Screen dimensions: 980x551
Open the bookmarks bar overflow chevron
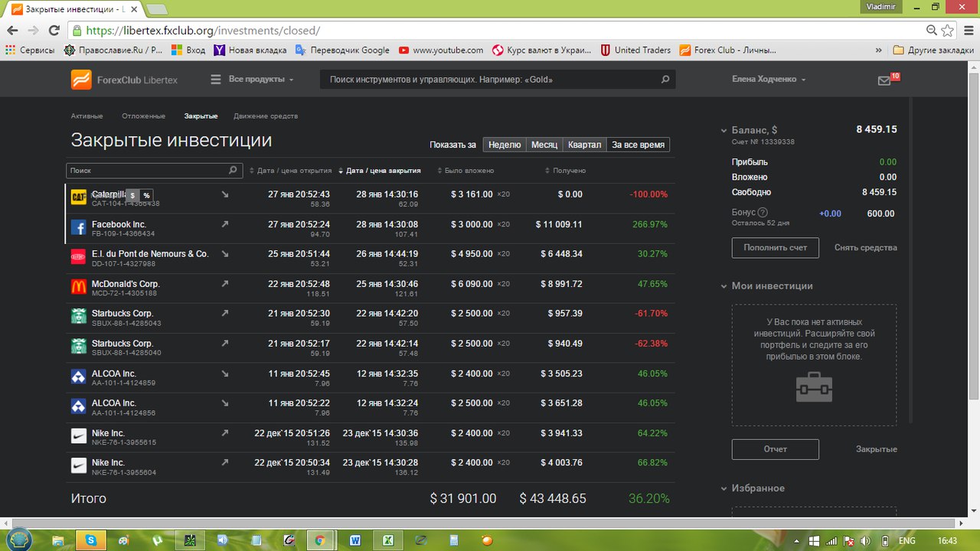[878, 51]
